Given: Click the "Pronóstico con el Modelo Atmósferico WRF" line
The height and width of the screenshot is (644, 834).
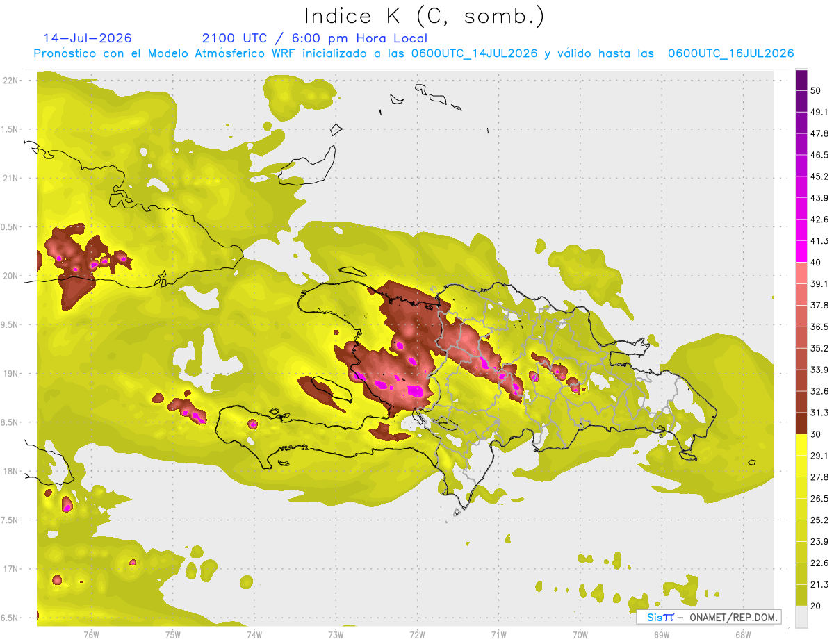Looking at the screenshot, I should pyautogui.click(x=414, y=53).
